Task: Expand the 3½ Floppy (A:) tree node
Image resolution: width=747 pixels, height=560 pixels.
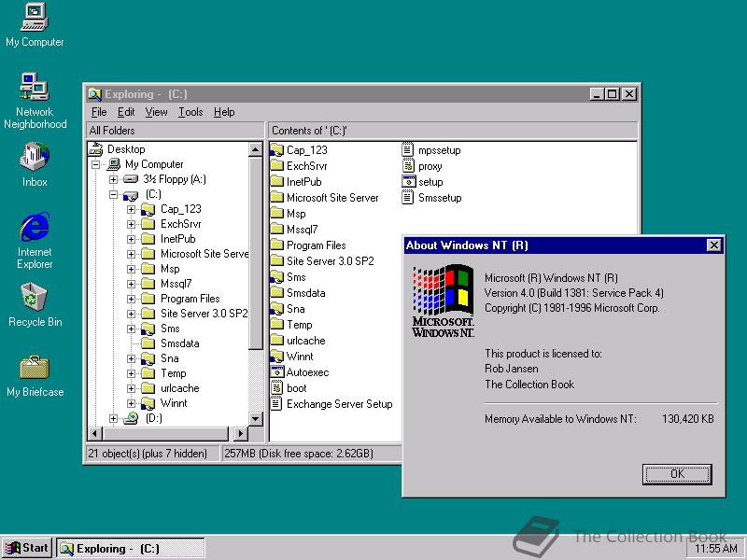Action: [x=113, y=179]
